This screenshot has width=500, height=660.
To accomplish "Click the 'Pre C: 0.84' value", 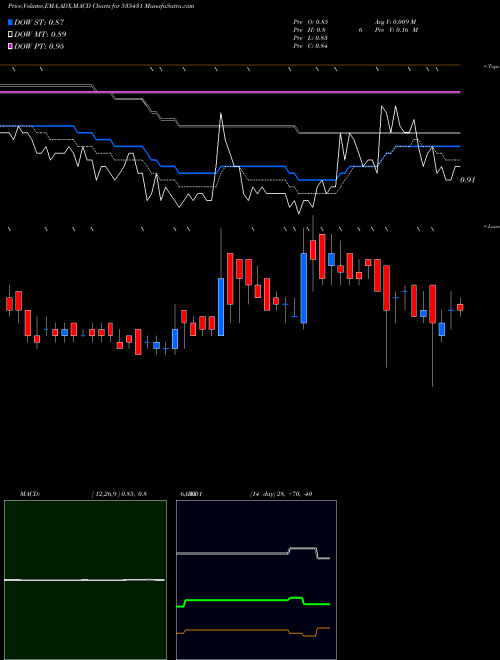I will click(x=311, y=46).
